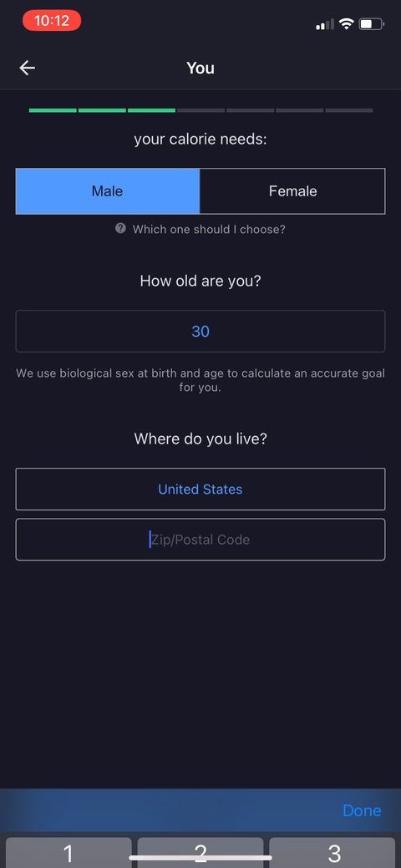Tap the 1 key on keypad

69,853
